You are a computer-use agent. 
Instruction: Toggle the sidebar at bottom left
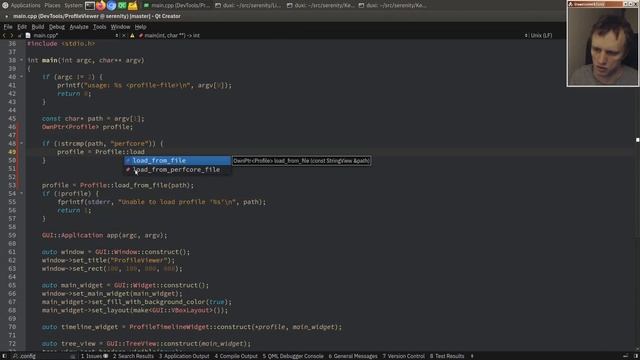(4, 356)
